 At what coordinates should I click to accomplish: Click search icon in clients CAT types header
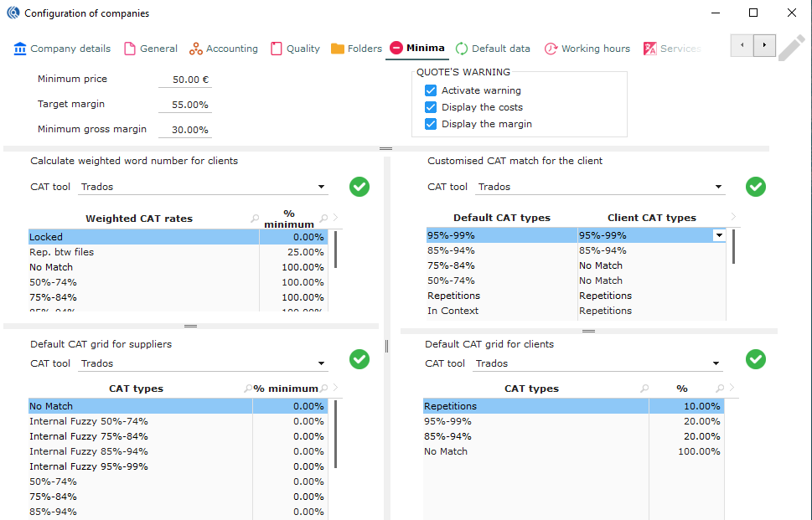click(x=644, y=389)
